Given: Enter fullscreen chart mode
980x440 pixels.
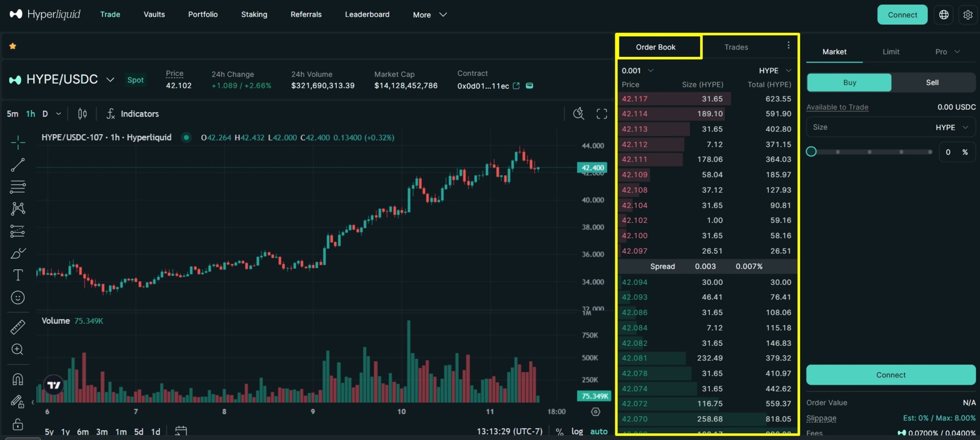Looking at the screenshot, I should (601, 114).
